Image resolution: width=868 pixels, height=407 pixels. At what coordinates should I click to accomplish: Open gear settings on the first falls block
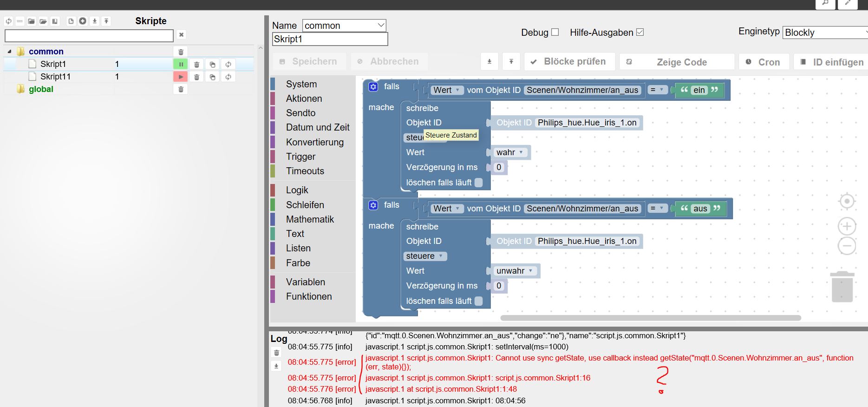pos(373,86)
